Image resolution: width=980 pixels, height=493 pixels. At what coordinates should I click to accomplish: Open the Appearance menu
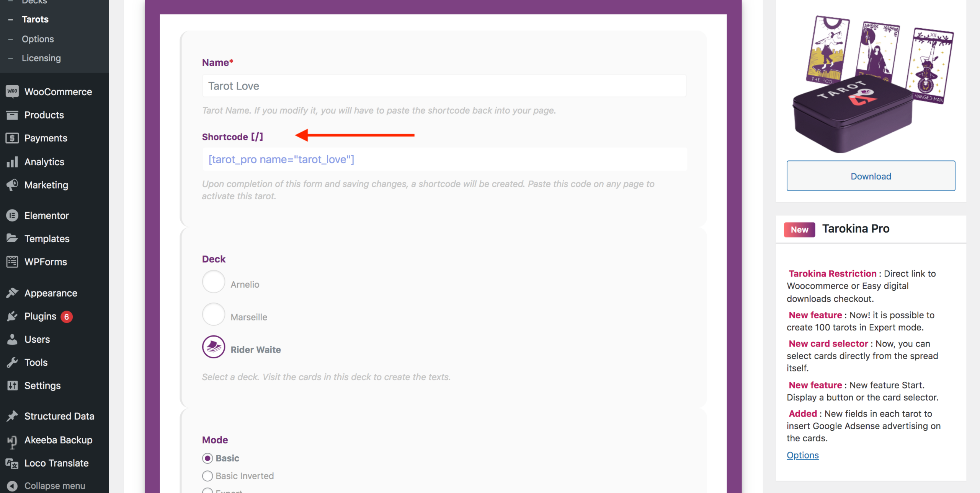pos(51,293)
